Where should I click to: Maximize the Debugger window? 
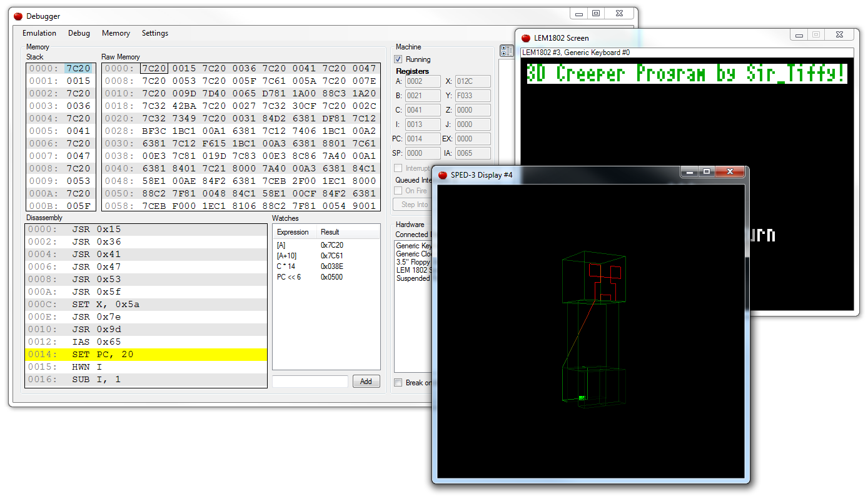596,13
